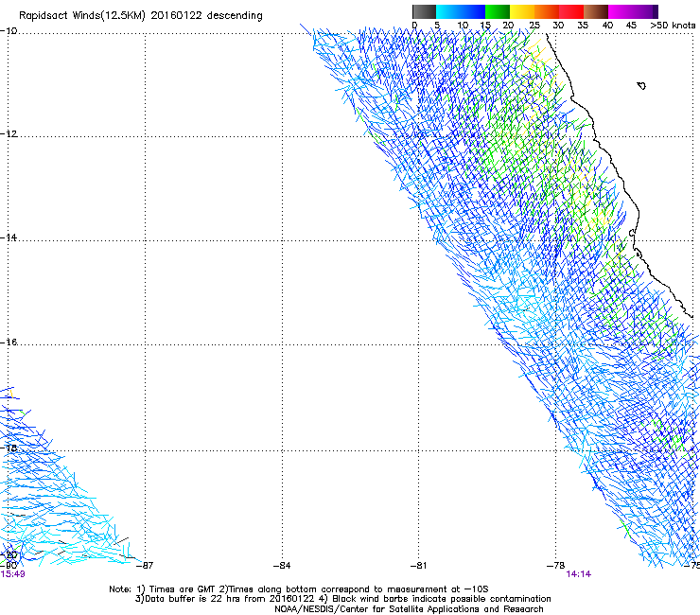700x615 pixels.
Task: Click the longitude label '-87'
Action: point(144,566)
